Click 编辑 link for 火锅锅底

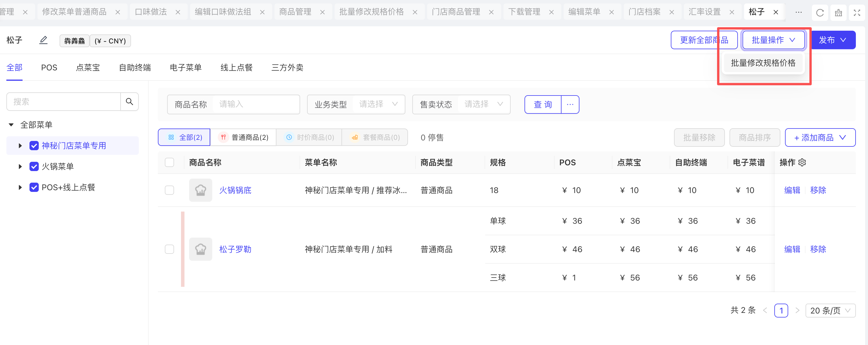click(x=792, y=190)
